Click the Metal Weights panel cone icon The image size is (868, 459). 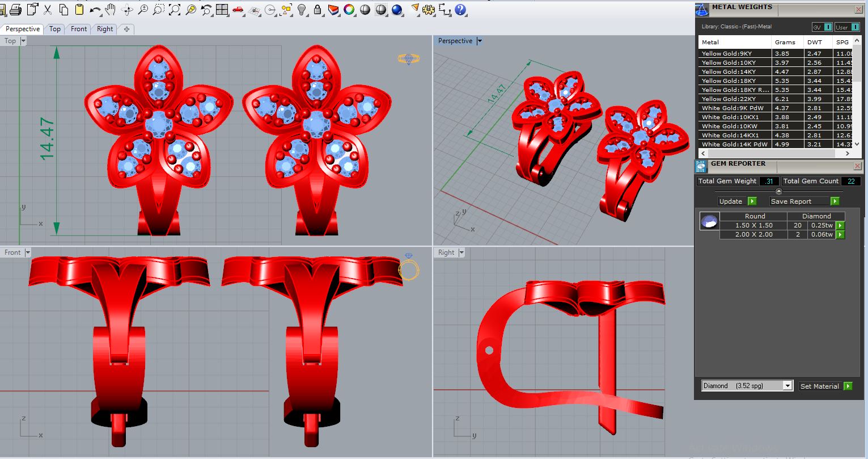click(702, 10)
